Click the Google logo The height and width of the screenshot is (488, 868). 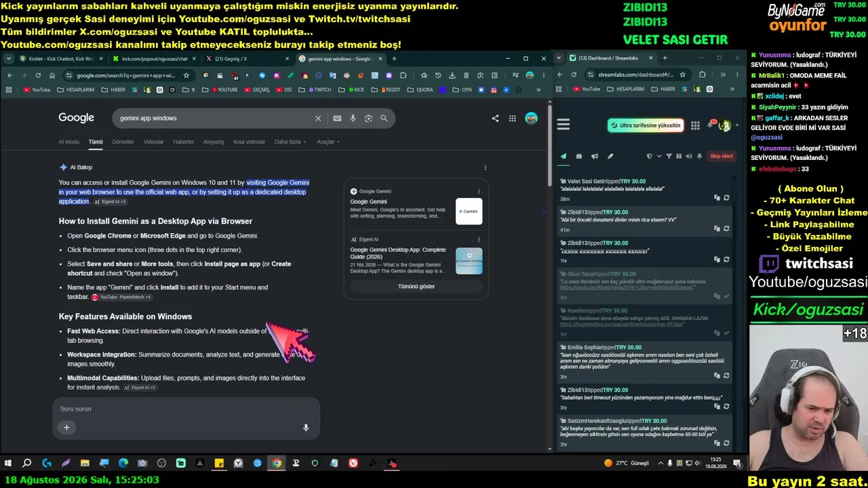[76, 118]
